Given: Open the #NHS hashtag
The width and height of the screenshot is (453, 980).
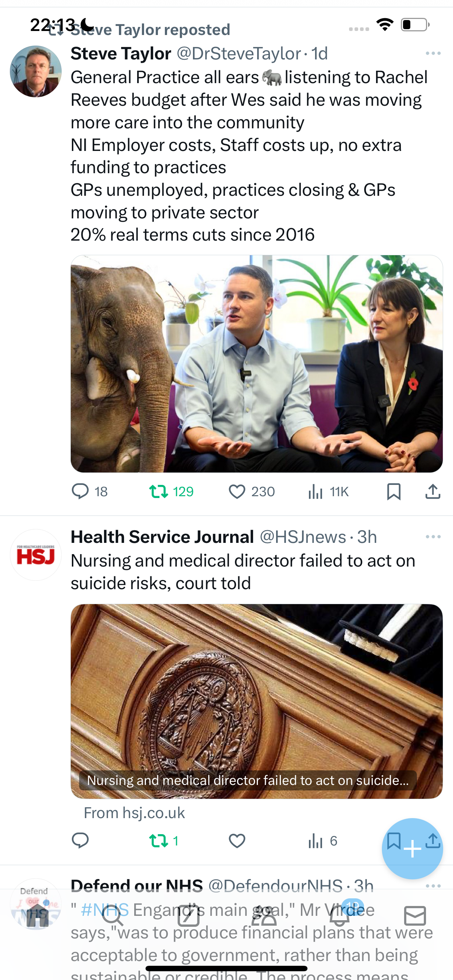Looking at the screenshot, I should [x=105, y=910].
